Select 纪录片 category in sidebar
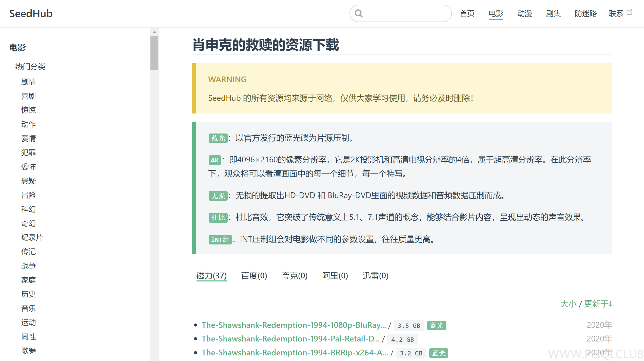The height and width of the screenshot is (361, 644). (32, 238)
